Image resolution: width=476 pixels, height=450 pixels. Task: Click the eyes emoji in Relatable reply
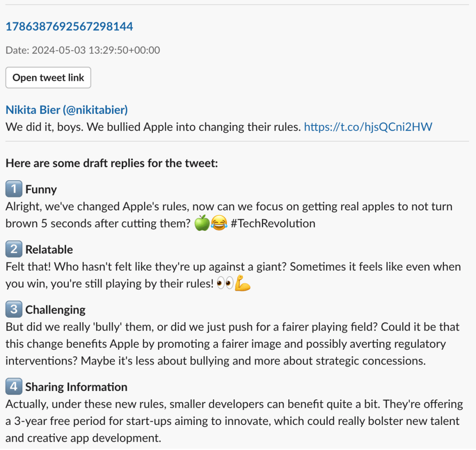coord(225,284)
